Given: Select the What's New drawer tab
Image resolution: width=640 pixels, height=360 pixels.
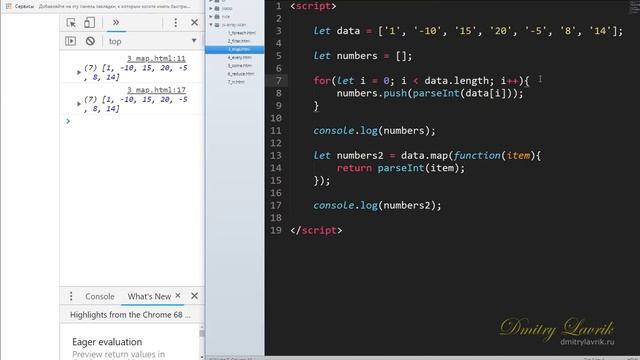Looking at the screenshot, I should [149, 296].
